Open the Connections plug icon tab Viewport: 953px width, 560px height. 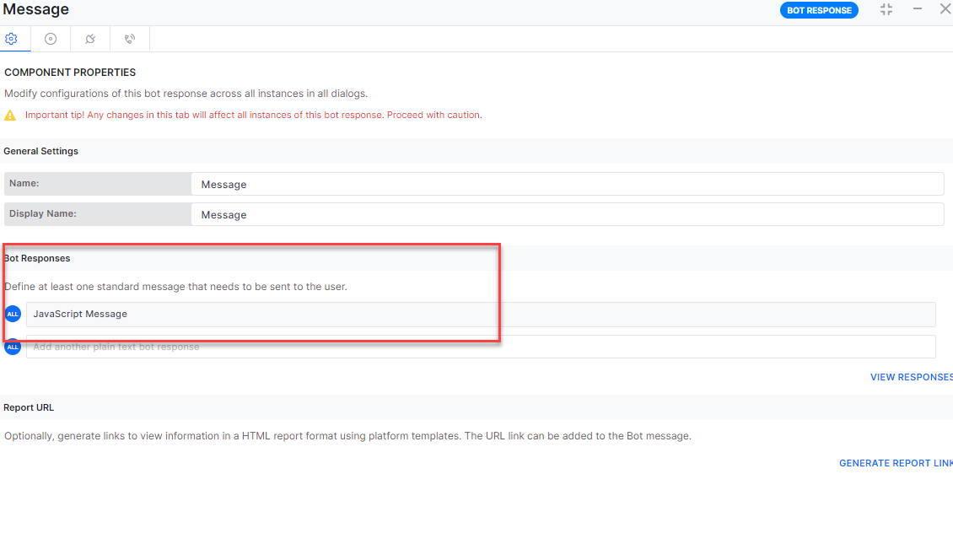coord(90,39)
